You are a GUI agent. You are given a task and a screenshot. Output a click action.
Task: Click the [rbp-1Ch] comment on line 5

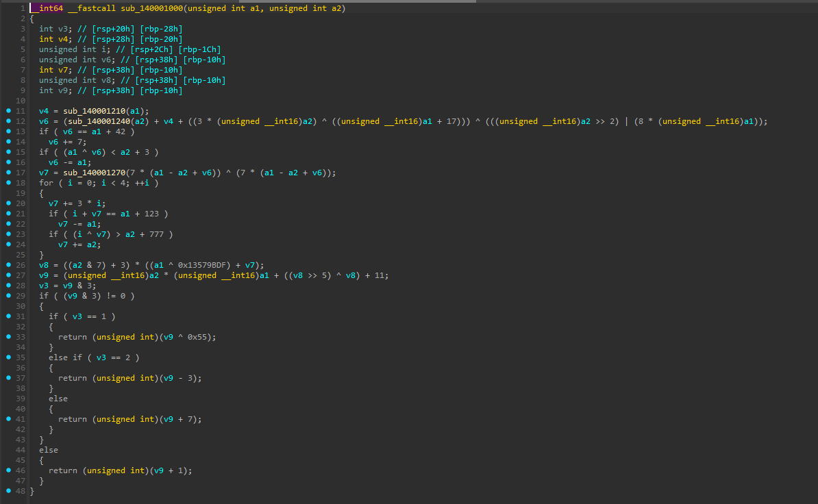point(199,49)
